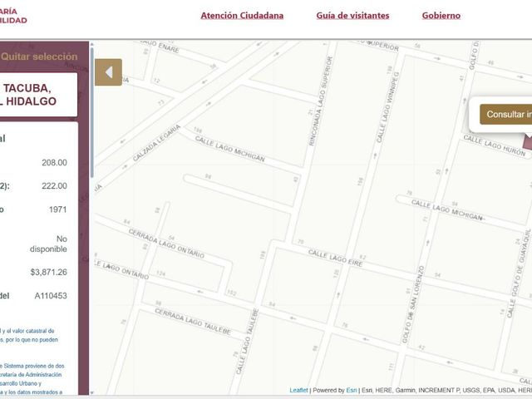Open the Leaflet attribution link
Image resolution: width=532 pixels, height=399 pixels.
[x=298, y=390]
